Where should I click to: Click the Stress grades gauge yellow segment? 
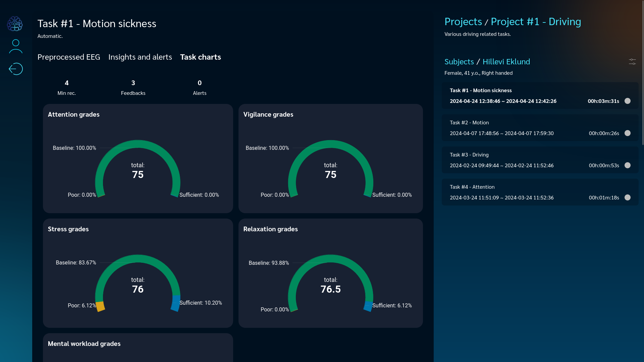100,306
